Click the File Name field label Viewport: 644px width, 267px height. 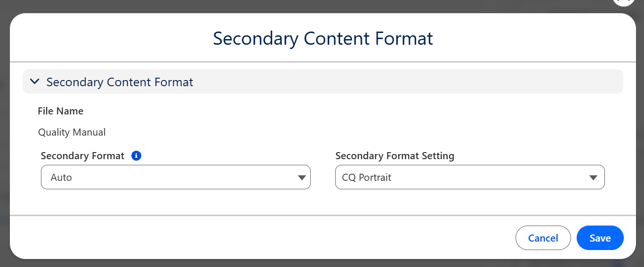click(61, 111)
